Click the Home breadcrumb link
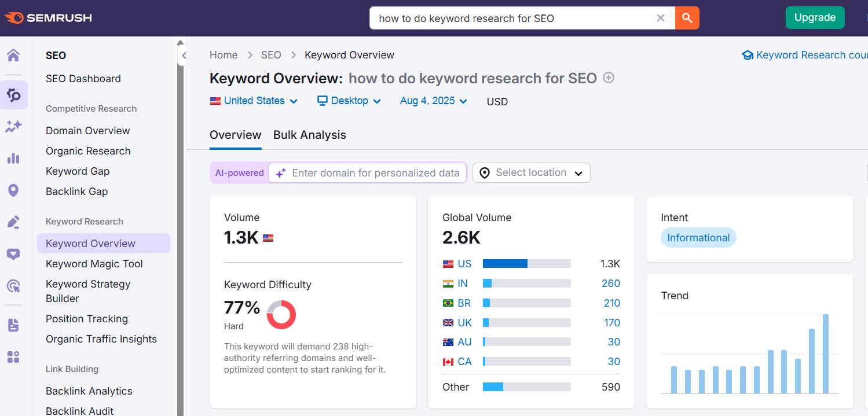Viewport: 868px width, 416px height. click(x=224, y=55)
